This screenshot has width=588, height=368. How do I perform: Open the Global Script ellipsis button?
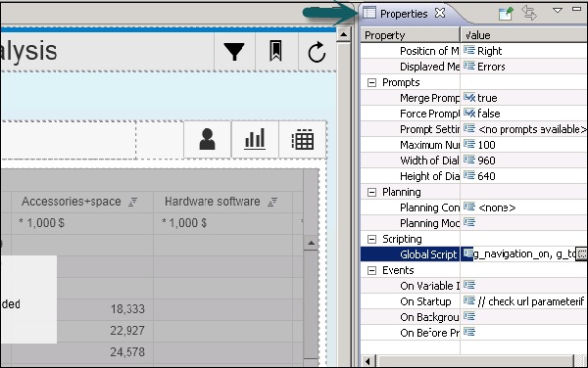click(581, 254)
